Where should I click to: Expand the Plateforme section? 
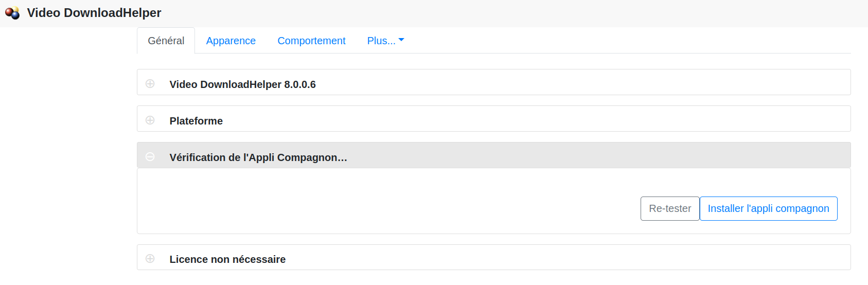coord(196,121)
